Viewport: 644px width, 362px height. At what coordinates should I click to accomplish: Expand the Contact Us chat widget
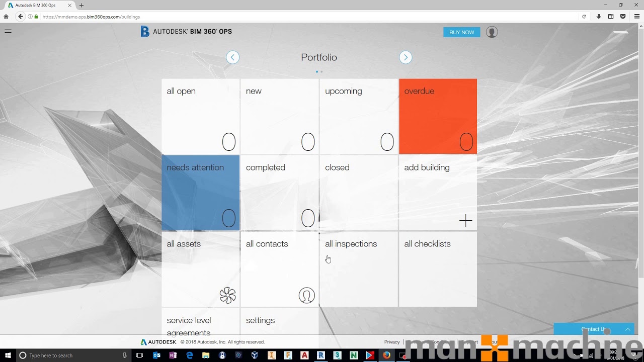(594, 329)
